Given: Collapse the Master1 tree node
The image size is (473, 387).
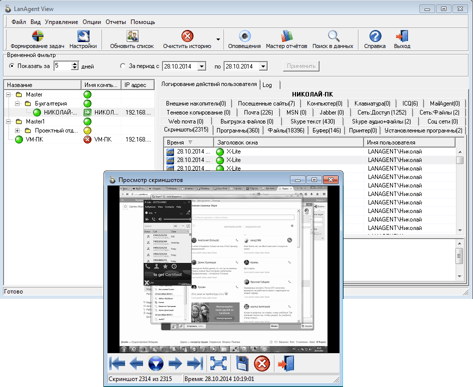Looking at the screenshot, I should click(x=9, y=122).
